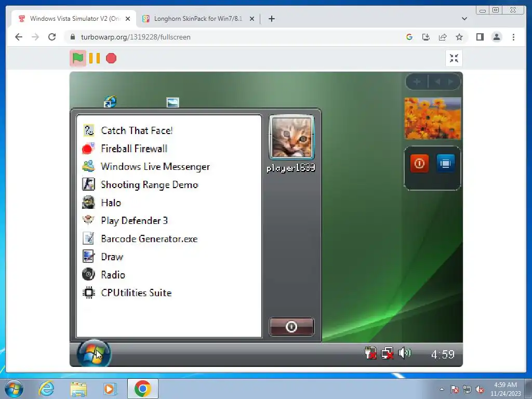
Task: Click the Shooting Range Demo icon
Action: point(88,184)
